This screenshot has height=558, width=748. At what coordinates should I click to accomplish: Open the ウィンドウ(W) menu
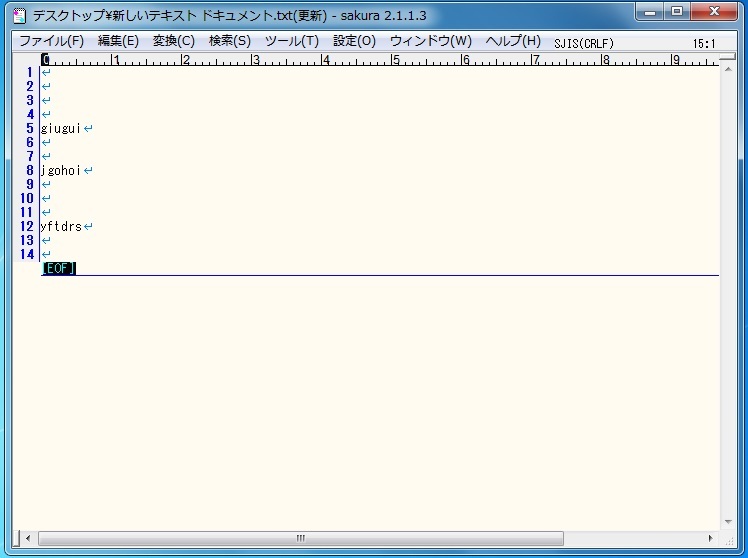coord(430,41)
